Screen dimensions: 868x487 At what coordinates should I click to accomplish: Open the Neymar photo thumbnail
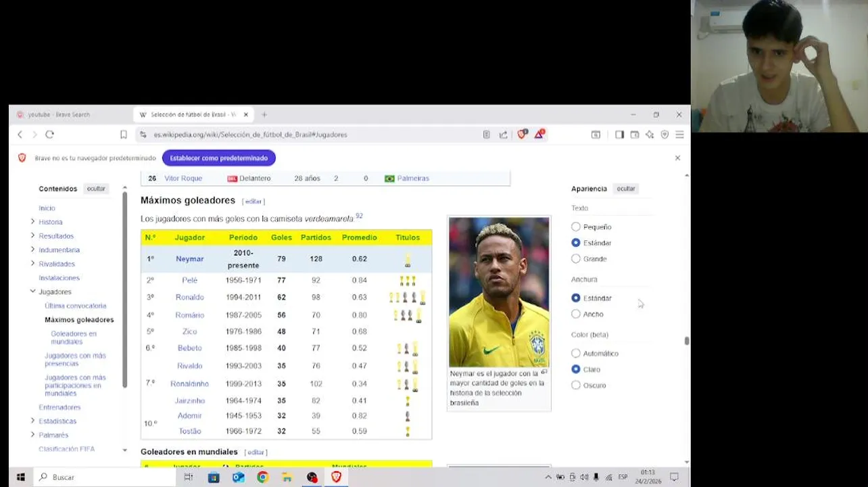click(x=499, y=292)
